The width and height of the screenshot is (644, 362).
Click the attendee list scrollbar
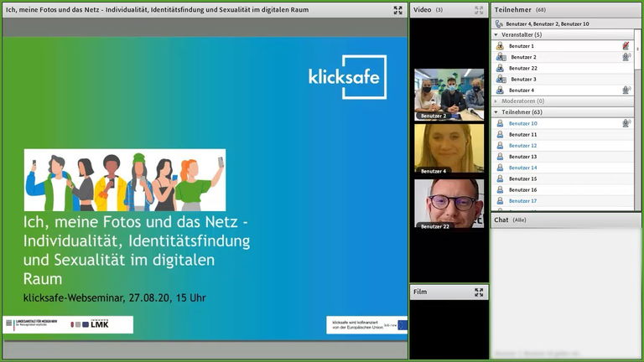[637, 126]
